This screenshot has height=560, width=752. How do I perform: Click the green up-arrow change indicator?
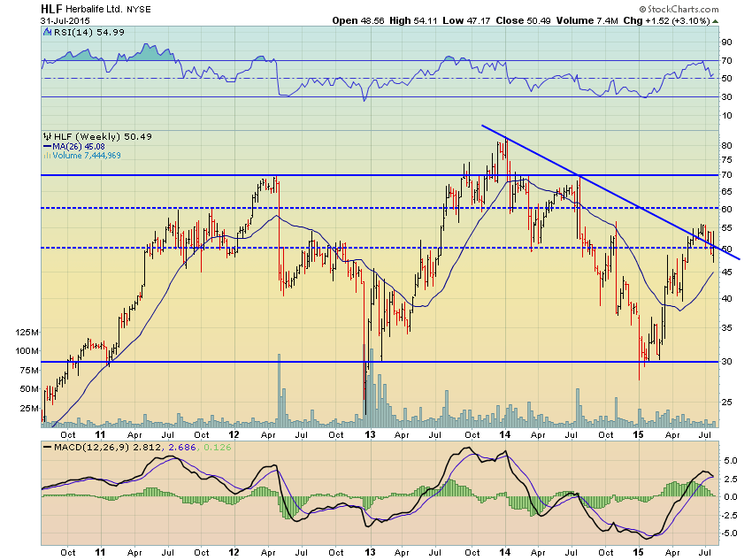[x=716, y=21]
